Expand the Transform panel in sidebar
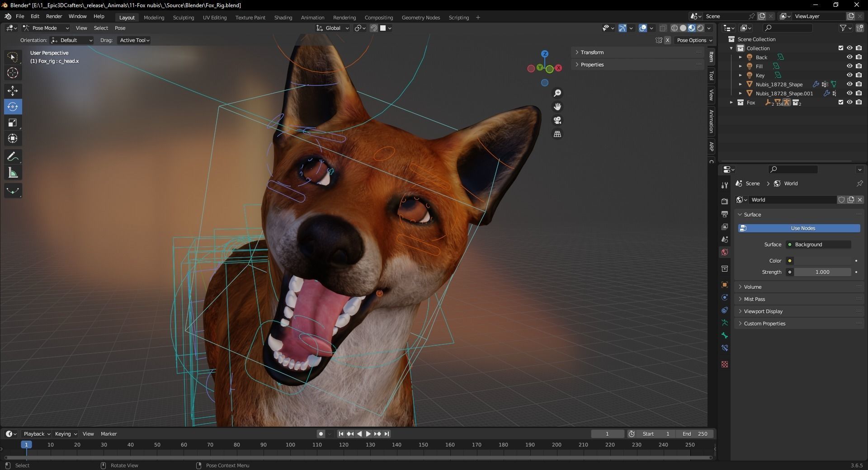 592,52
